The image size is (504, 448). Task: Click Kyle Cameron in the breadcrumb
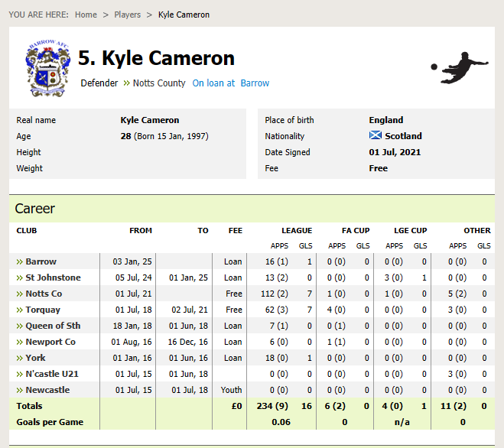pos(184,15)
